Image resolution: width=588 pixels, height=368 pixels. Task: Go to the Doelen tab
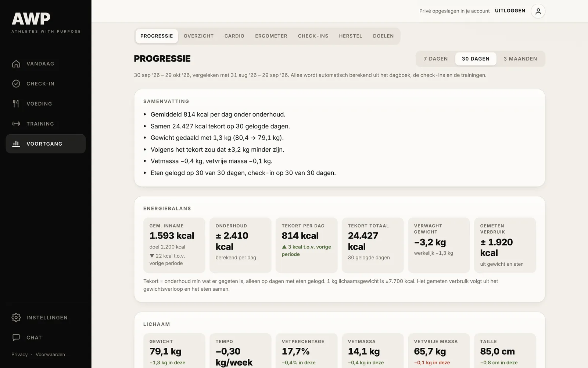pyautogui.click(x=383, y=36)
